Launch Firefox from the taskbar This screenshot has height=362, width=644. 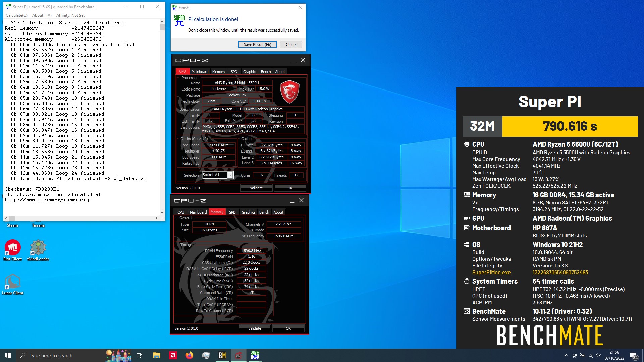tap(190, 355)
